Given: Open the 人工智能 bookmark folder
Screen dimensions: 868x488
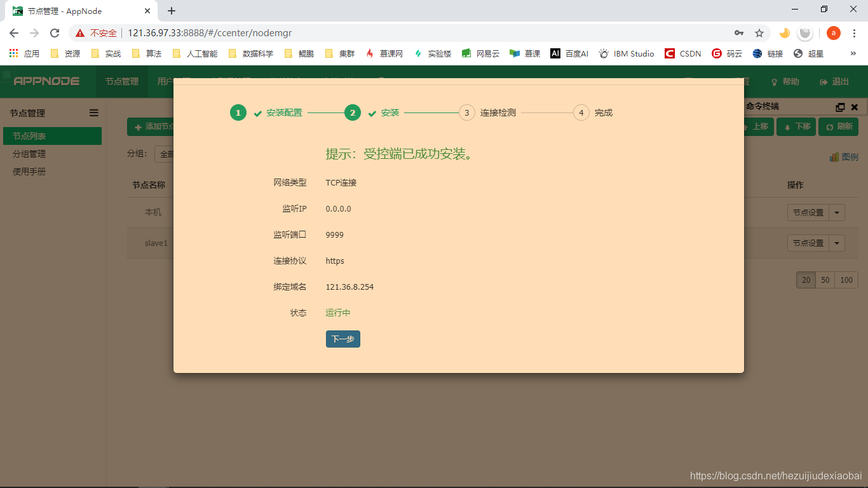Looking at the screenshot, I should point(195,53).
